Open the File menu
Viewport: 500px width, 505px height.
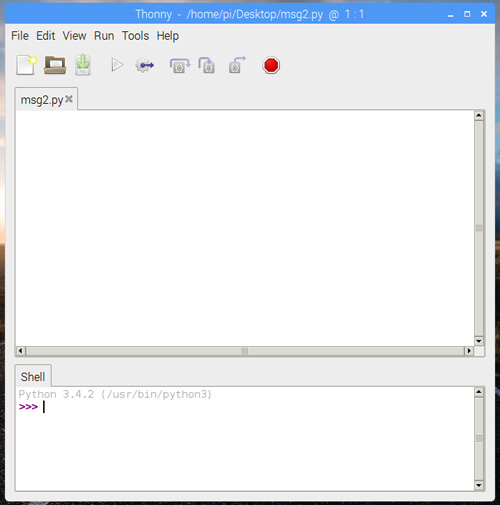(20, 36)
